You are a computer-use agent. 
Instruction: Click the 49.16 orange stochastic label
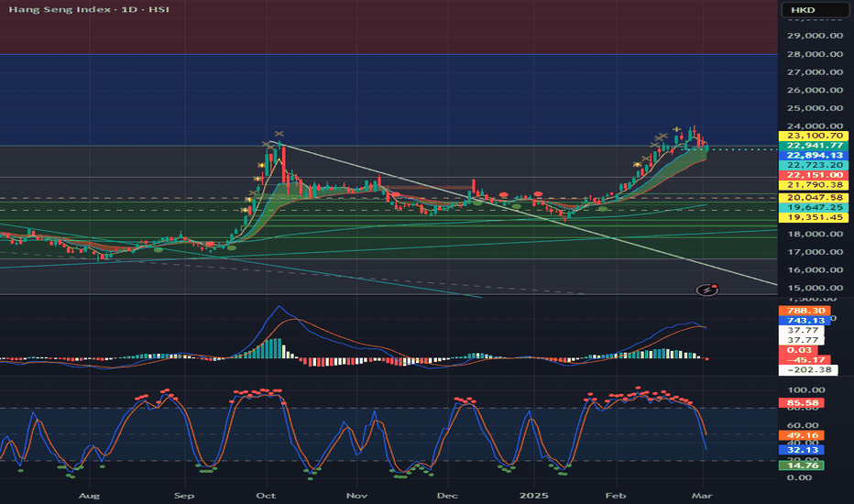point(802,435)
